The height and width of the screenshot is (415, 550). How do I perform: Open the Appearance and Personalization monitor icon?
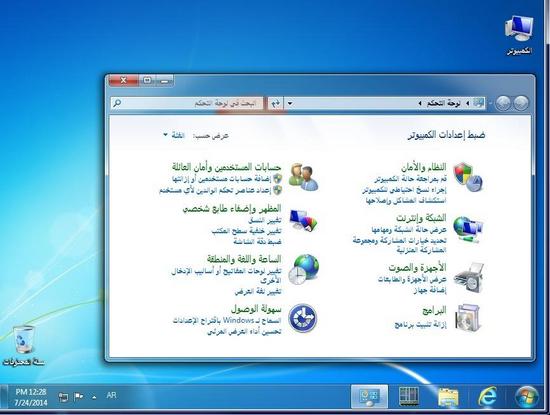[x=303, y=221]
